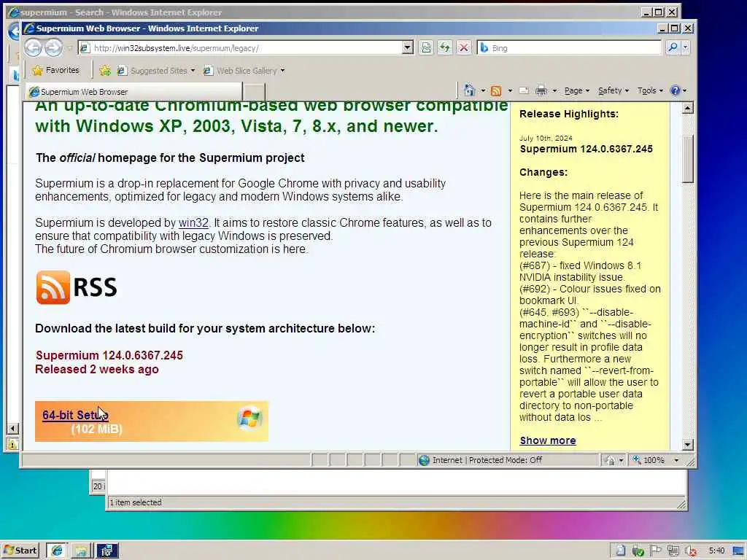The height and width of the screenshot is (560, 747).
Task: Click the tray network computers icon
Action: [x=673, y=551]
